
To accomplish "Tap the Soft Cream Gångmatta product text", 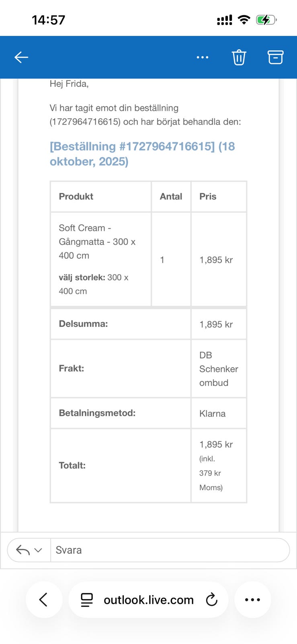I will point(97,242).
